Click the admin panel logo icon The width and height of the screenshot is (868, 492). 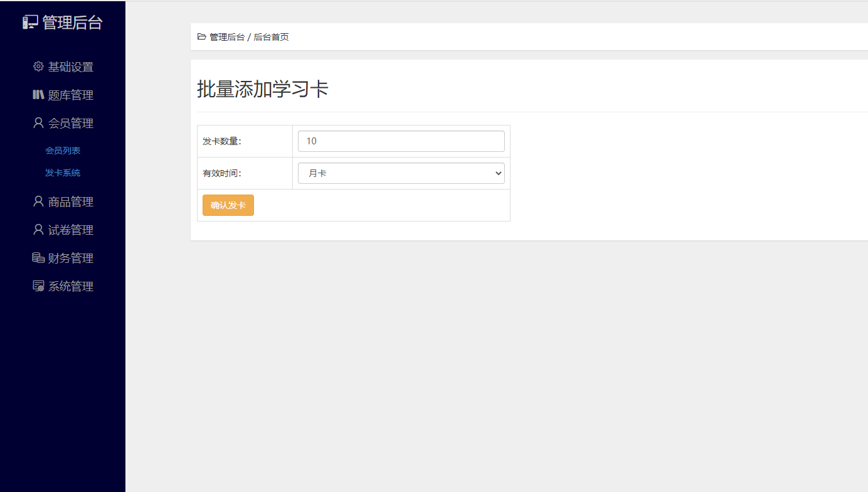pyautogui.click(x=30, y=23)
